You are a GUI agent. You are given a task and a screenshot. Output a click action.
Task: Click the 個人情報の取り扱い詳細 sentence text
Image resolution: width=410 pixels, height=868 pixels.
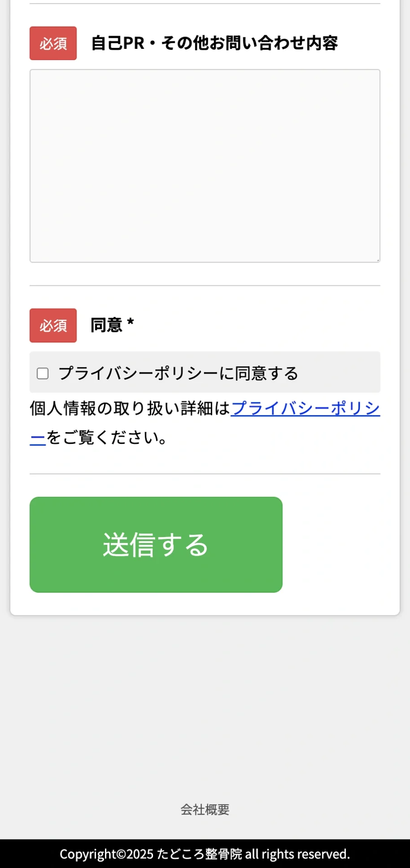[x=129, y=407]
